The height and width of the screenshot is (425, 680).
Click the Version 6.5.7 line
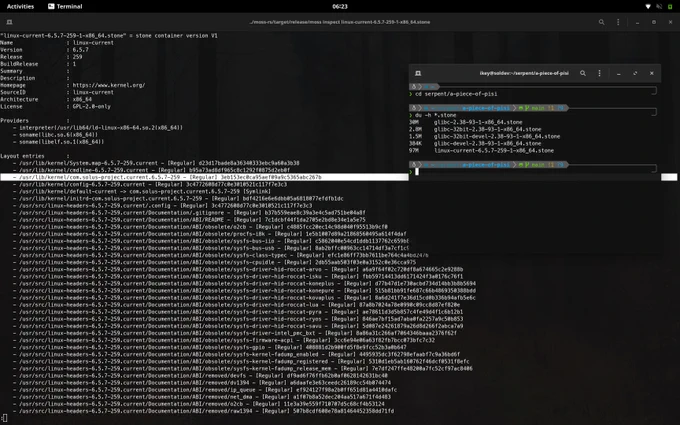click(44, 50)
